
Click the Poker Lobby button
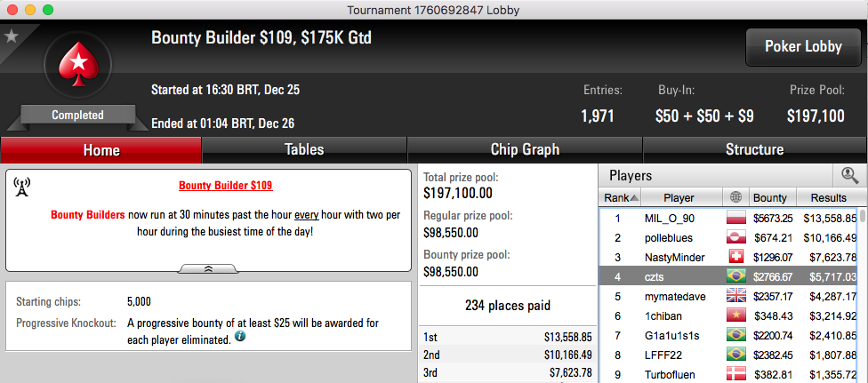click(x=803, y=47)
